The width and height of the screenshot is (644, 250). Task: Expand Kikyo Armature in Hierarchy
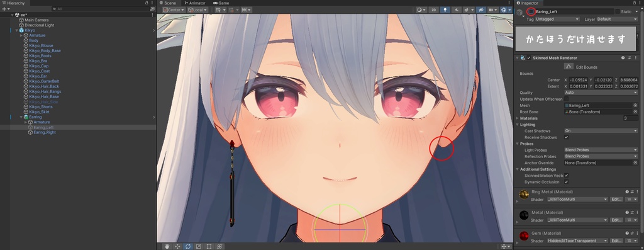coord(21,35)
